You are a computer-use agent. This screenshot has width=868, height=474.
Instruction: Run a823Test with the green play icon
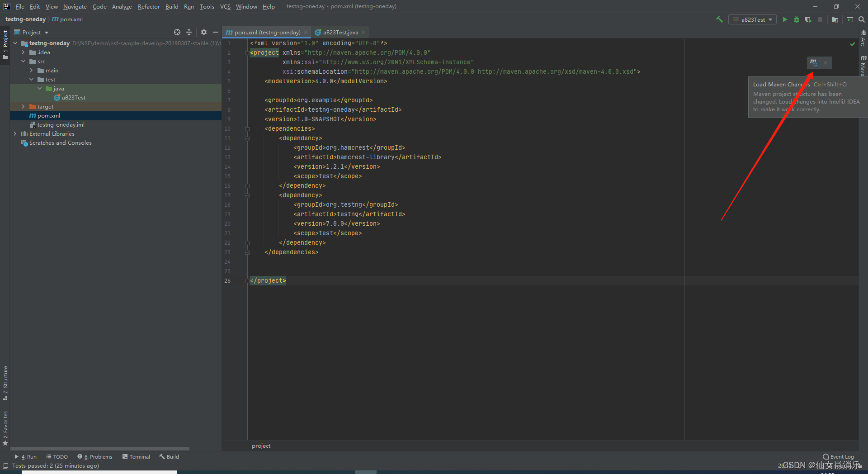[x=785, y=19]
